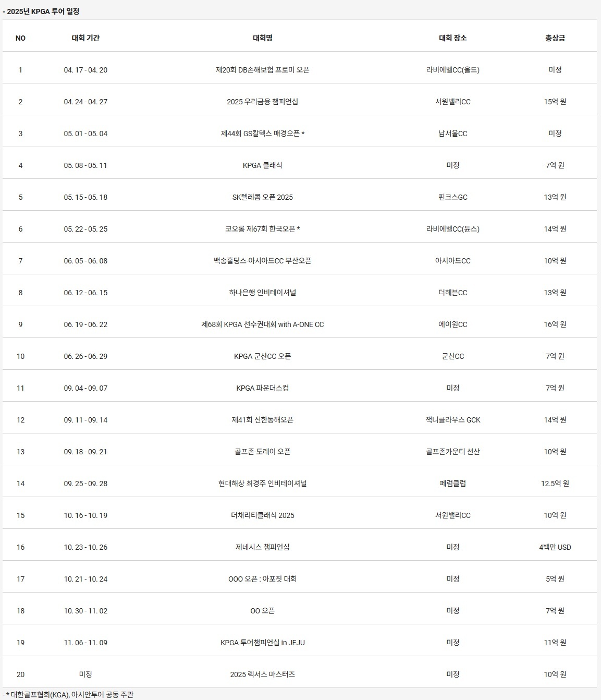
Task: Select "KPGA 투어챔피언십 in JEJU" tournament name
Action: click(x=262, y=643)
